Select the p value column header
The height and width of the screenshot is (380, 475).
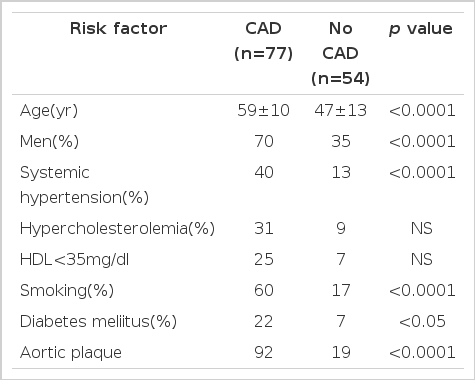(x=421, y=29)
